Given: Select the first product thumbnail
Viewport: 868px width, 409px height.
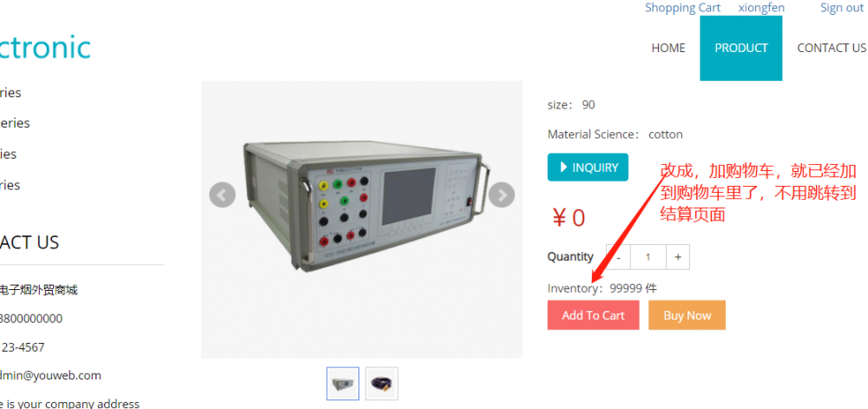Looking at the screenshot, I should tap(343, 384).
